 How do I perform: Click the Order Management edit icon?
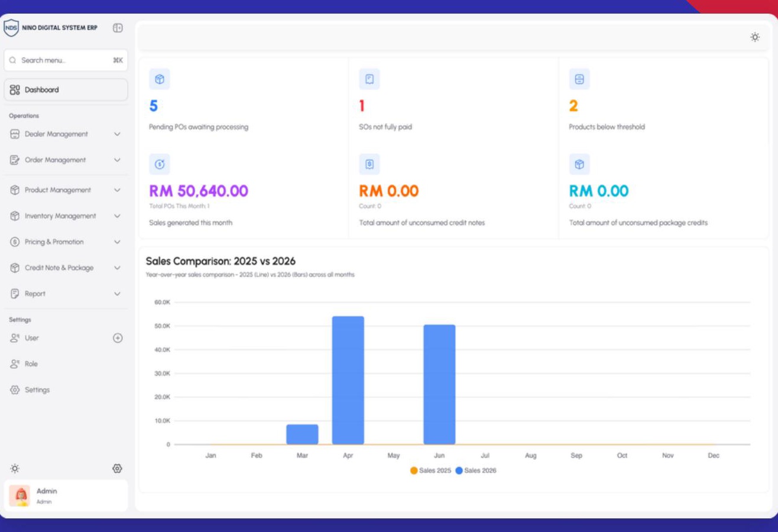point(15,160)
